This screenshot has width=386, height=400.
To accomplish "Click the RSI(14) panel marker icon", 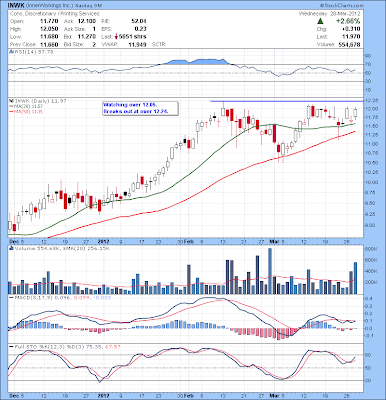I will click(10, 52).
